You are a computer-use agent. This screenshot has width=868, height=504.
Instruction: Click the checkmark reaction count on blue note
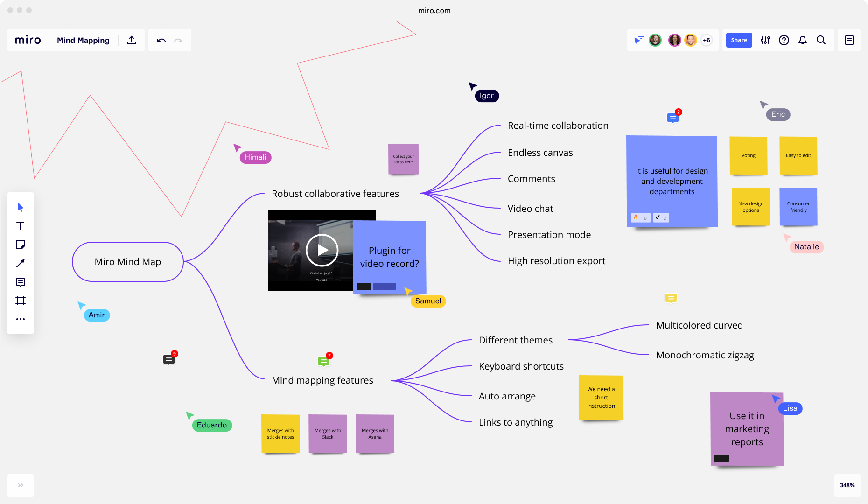(661, 217)
